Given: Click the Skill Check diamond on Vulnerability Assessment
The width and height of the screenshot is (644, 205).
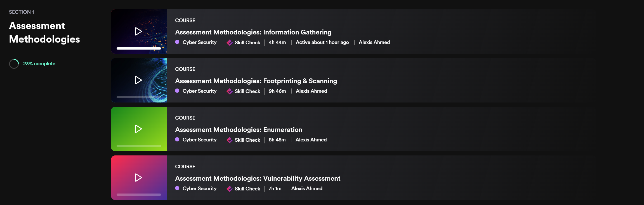Looking at the screenshot, I should (x=229, y=188).
